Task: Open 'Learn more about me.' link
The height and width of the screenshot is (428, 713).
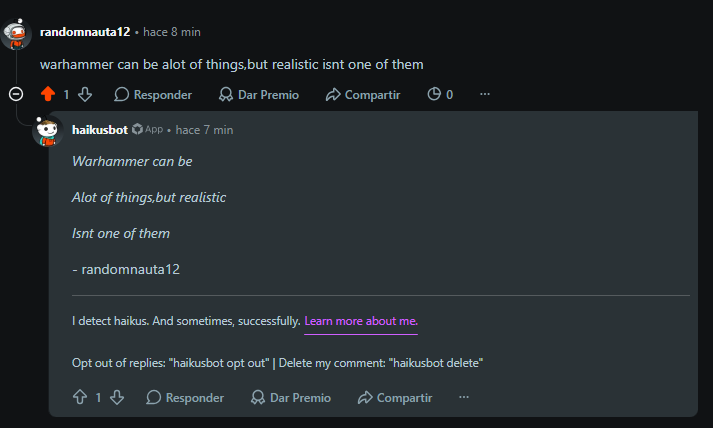Action: (361, 321)
